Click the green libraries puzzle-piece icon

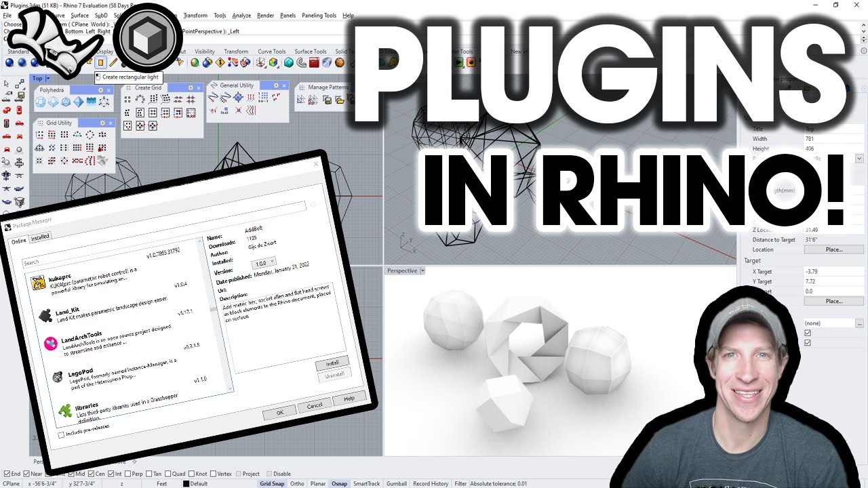(x=65, y=411)
